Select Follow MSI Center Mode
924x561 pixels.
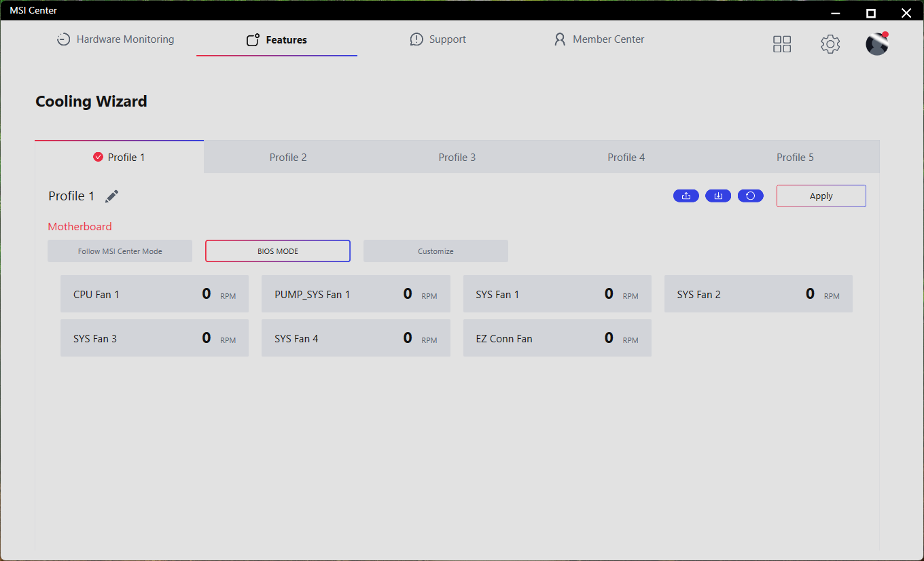(120, 251)
